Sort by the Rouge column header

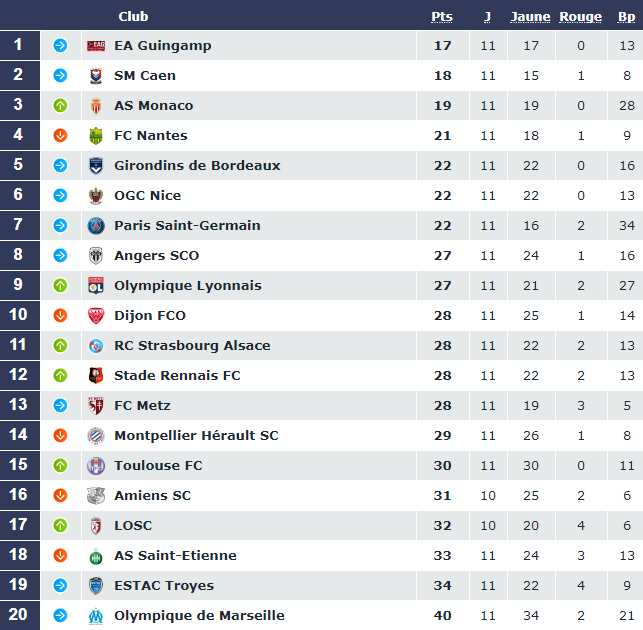point(580,16)
